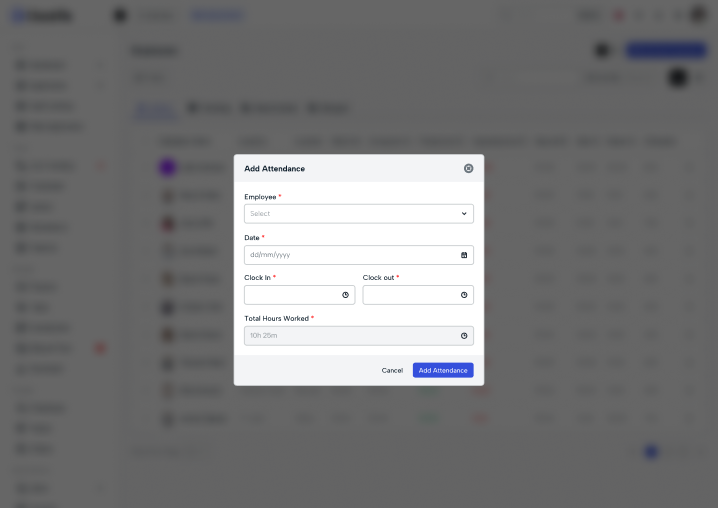Image resolution: width=718 pixels, height=508 pixels.
Task: Click the Employee dropdown chevron arrow
Action: pos(464,214)
